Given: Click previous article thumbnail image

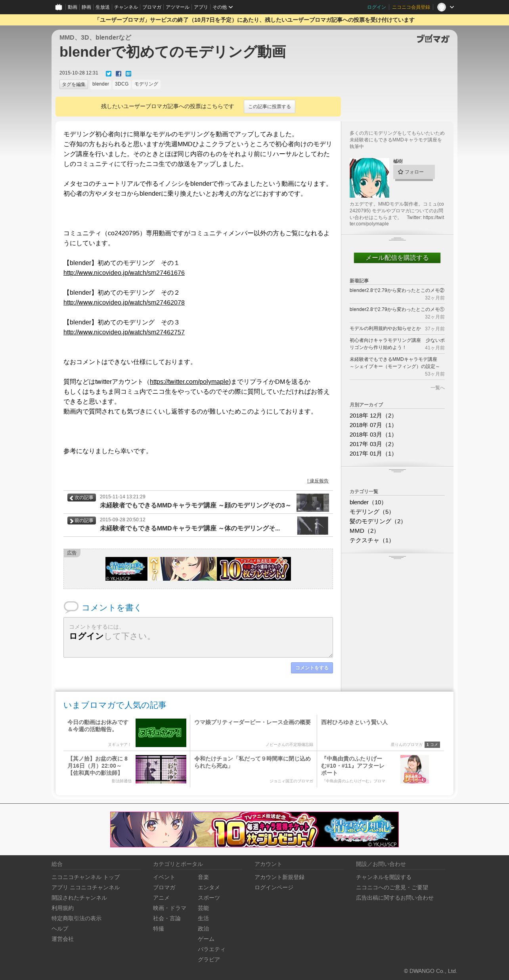Looking at the screenshot, I should pos(313,526).
